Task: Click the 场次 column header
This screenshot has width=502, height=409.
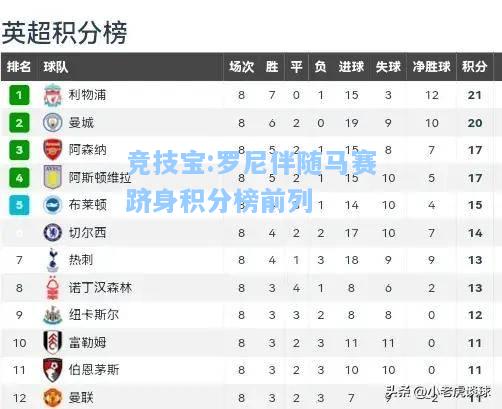Action: (241, 67)
